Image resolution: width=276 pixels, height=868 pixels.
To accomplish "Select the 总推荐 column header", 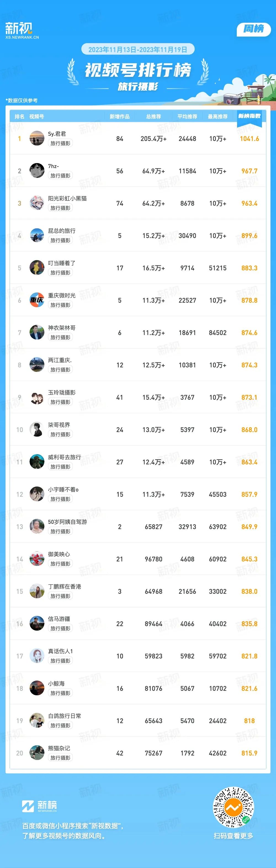I will coord(153,117).
